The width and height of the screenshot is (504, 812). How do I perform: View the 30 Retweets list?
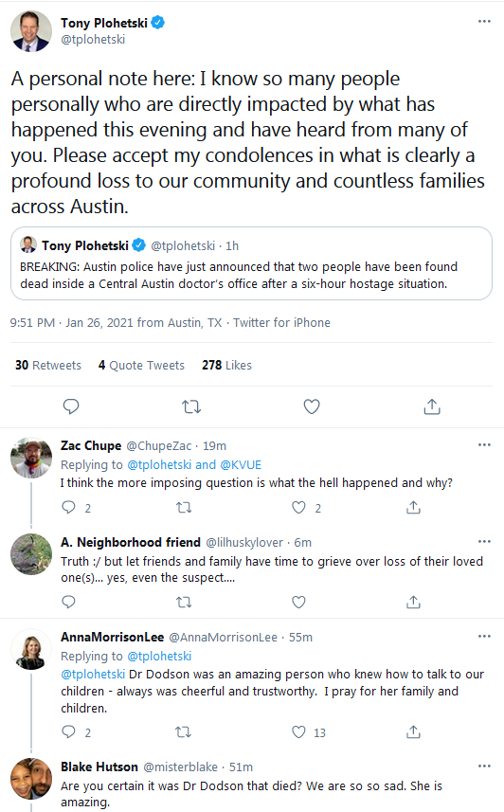pos(48,365)
